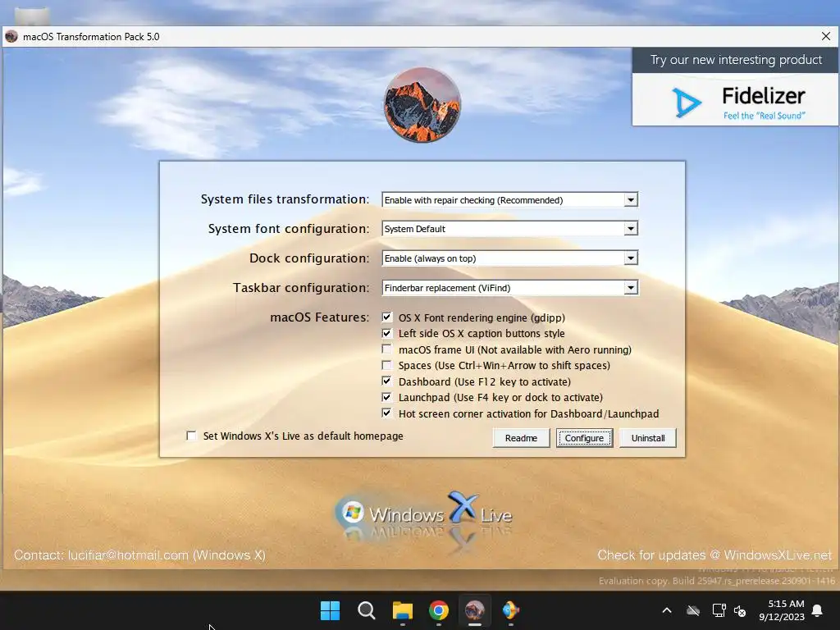Toggle Launchpad F4 checkbox
The height and width of the screenshot is (630, 840).
tap(387, 398)
